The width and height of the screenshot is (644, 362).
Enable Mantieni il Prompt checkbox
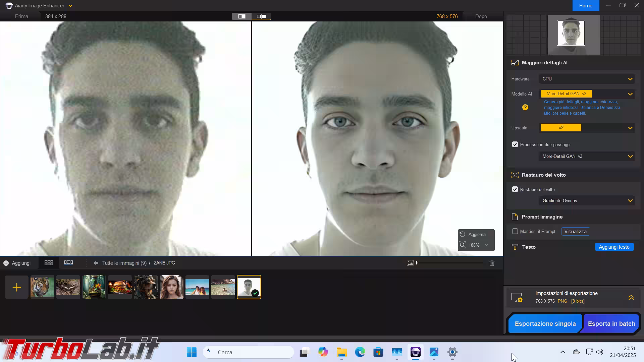tap(515, 231)
